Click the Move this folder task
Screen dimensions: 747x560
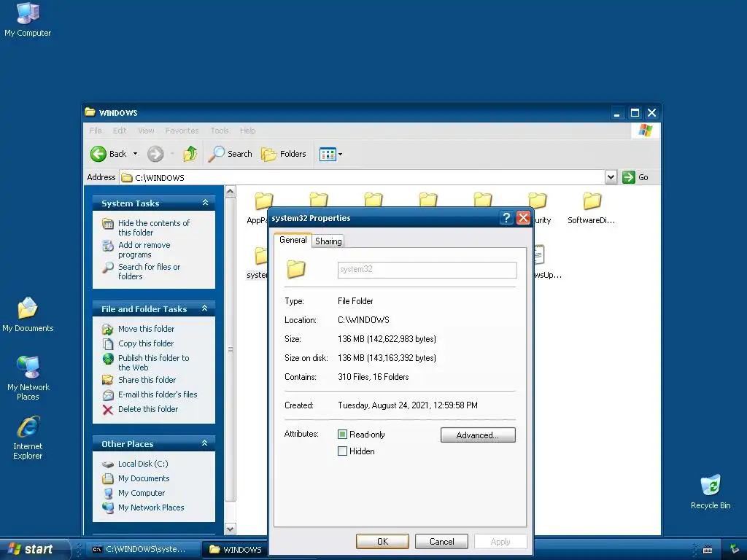[146, 329]
